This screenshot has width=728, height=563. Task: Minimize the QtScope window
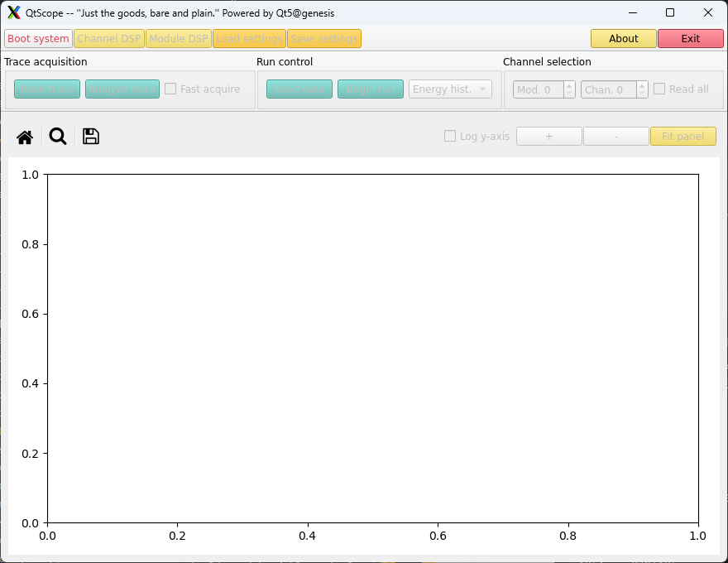[633, 12]
